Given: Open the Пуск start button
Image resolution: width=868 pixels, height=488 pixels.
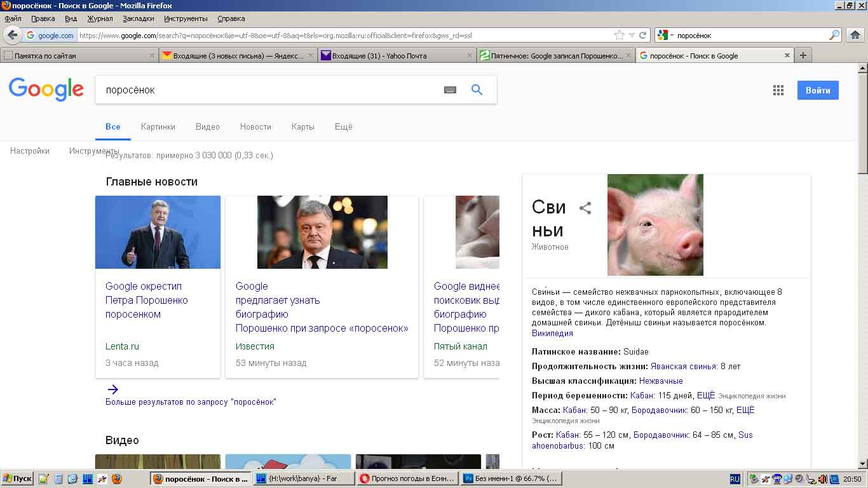Looking at the screenshot, I should pyautogui.click(x=17, y=479).
